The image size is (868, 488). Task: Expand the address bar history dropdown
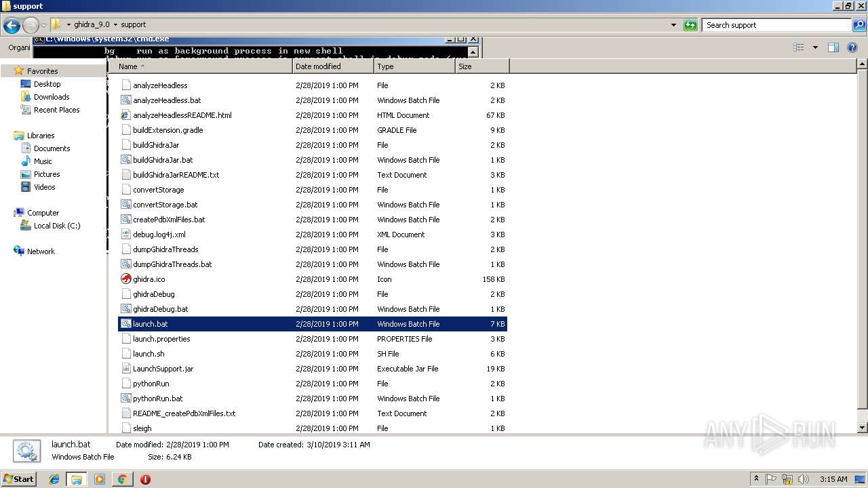tap(673, 25)
